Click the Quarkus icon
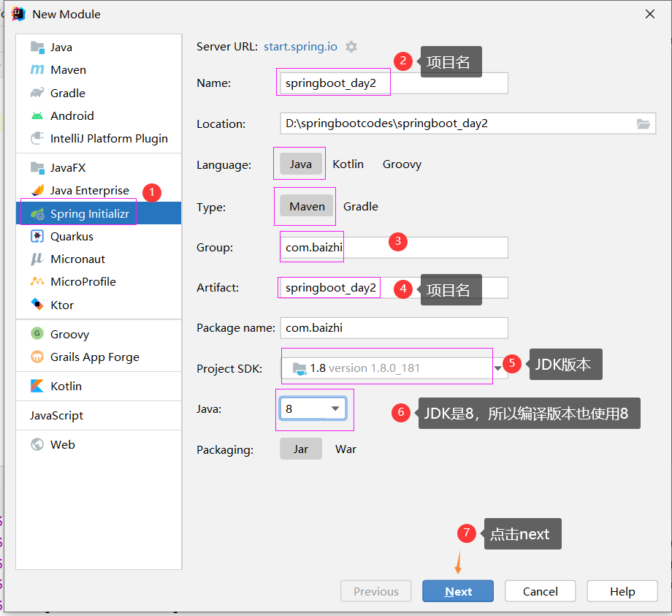672x616 pixels. 37,236
